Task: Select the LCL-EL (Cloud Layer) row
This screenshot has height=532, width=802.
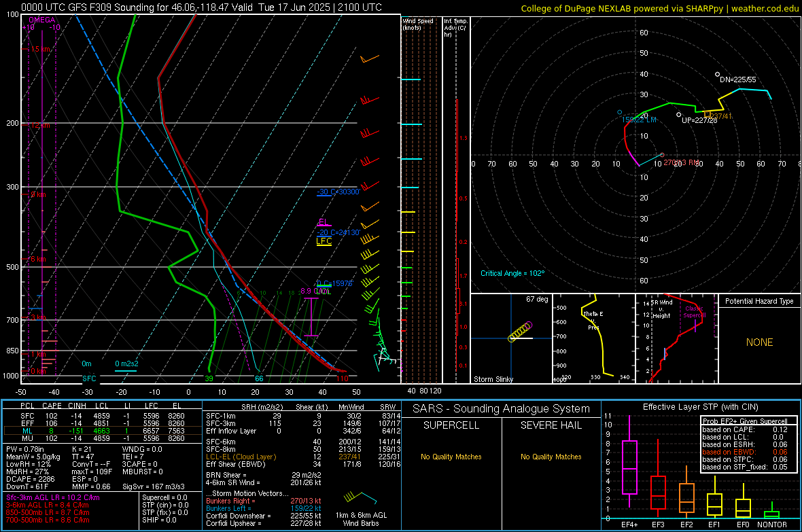Action: tap(303, 457)
